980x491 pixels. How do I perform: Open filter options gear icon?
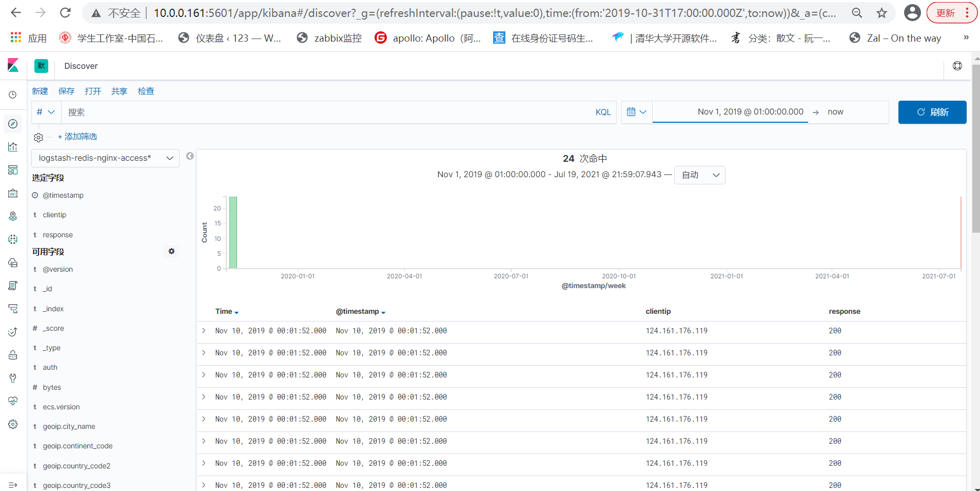pyautogui.click(x=38, y=137)
